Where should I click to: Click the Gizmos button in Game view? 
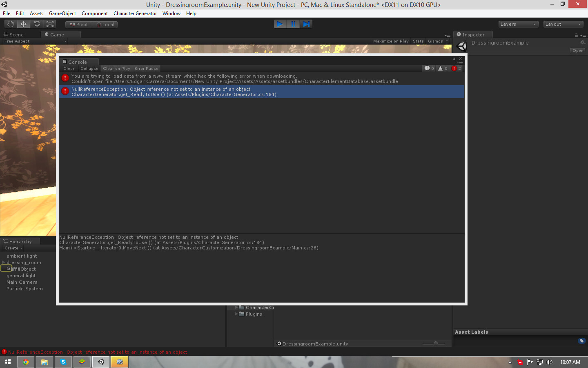tap(435, 41)
